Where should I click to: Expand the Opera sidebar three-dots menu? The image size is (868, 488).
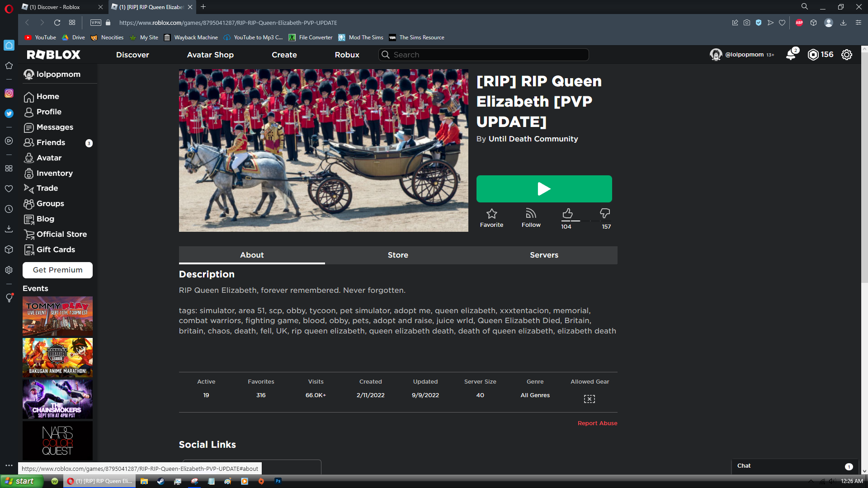coord(9,465)
